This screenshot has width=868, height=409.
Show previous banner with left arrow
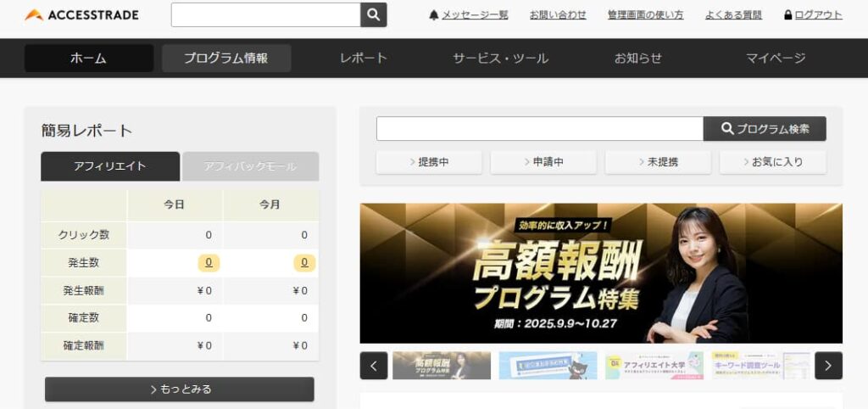point(374,366)
